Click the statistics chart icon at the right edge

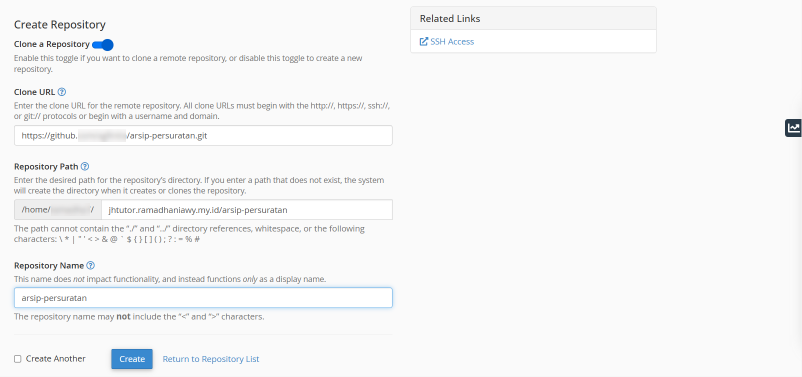(793, 127)
